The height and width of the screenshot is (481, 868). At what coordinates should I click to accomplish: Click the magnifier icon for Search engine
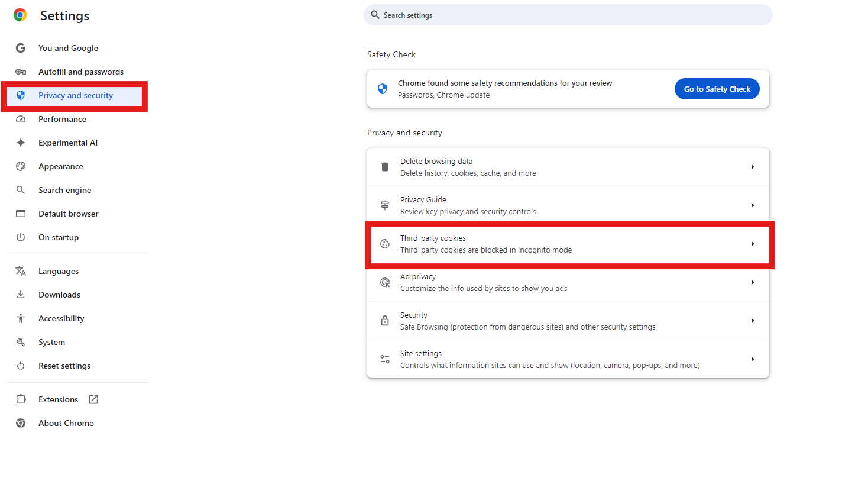21,190
